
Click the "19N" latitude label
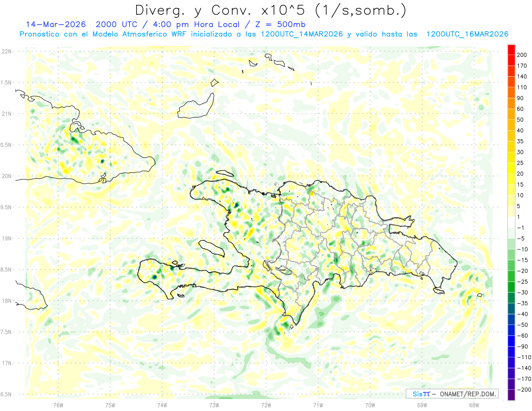coord(6,239)
